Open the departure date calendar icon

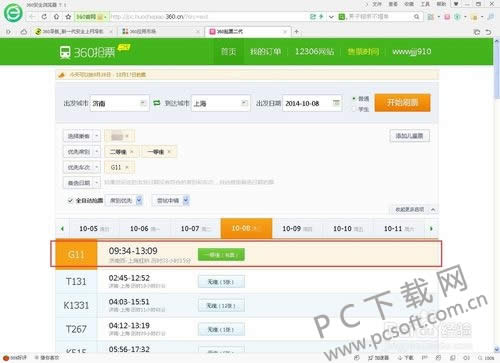pos(336,103)
